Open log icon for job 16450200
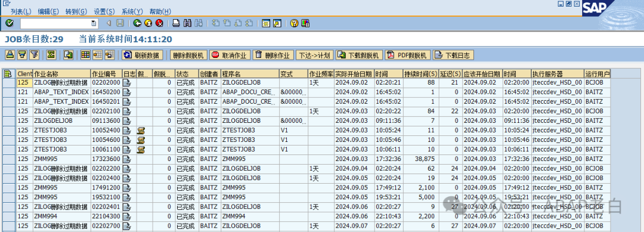This screenshot has height=232, width=644. (x=127, y=92)
